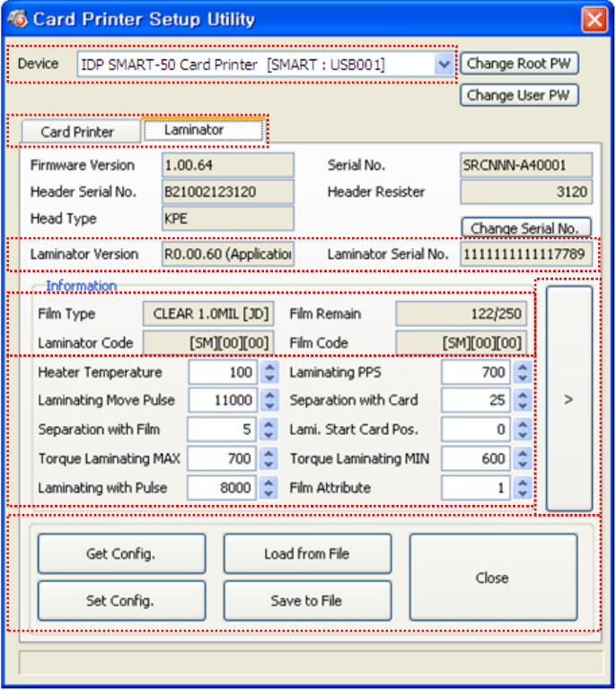The image size is (616, 690).
Task: Increase Heater Temperature with up arrow
Action: (x=269, y=367)
